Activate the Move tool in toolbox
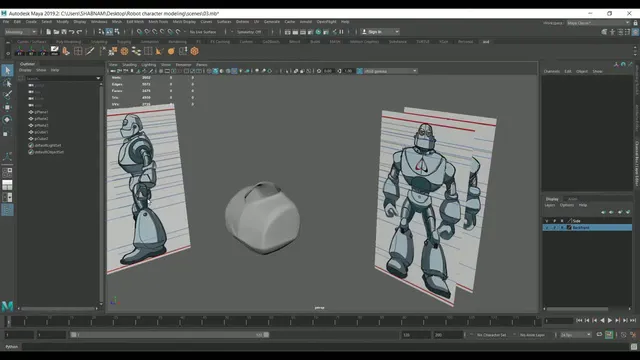Image resolution: width=640 pixels, height=360 pixels. pyautogui.click(x=7, y=107)
